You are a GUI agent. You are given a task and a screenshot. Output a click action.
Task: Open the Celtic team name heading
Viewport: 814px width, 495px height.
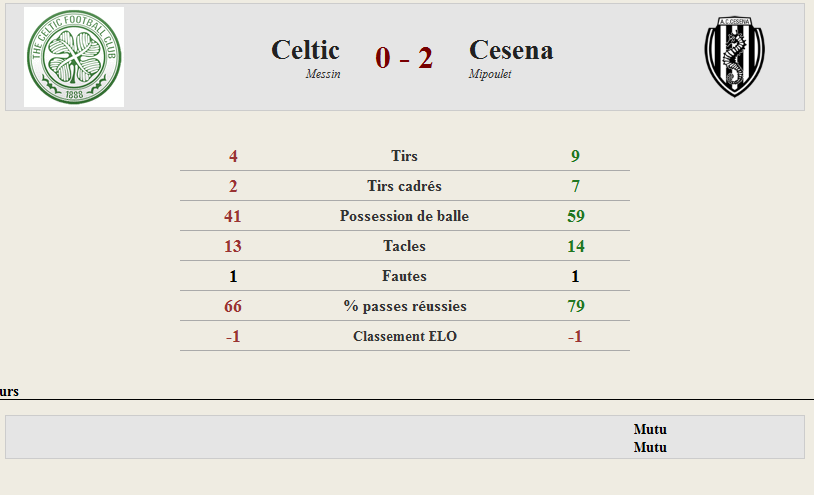[x=305, y=50]
